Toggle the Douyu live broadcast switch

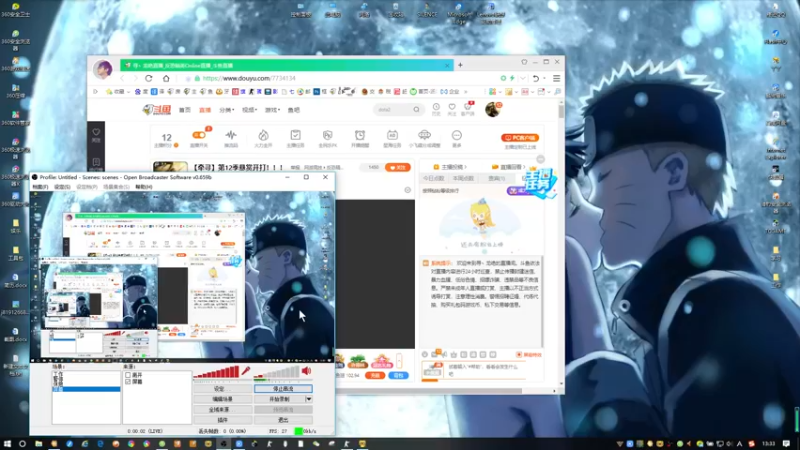[x=199, y=135]
